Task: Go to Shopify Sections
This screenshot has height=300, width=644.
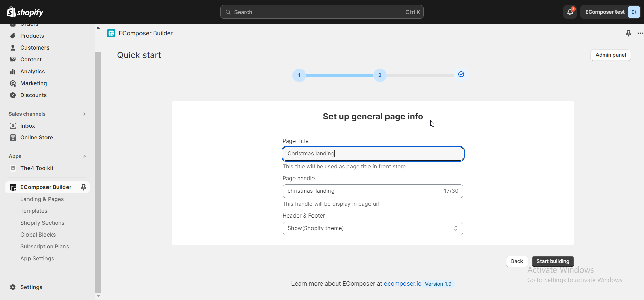Action: coord(42,223)
